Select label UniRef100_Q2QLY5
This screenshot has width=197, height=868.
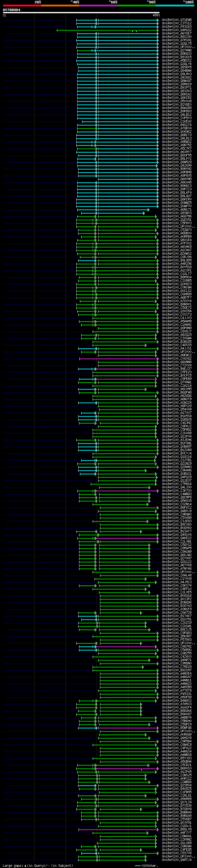(x=177, y=43)
